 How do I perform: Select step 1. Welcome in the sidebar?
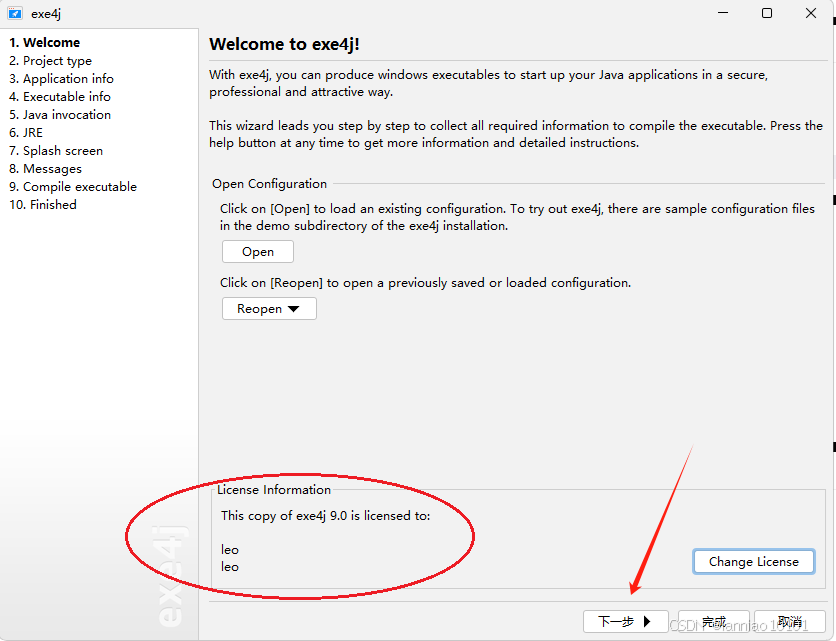(x=45, y=43)
